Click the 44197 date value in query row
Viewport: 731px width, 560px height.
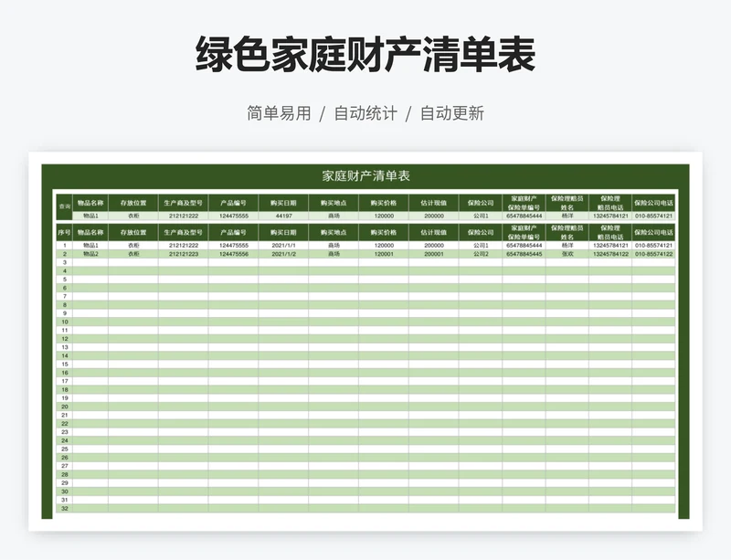pos(283,216)
